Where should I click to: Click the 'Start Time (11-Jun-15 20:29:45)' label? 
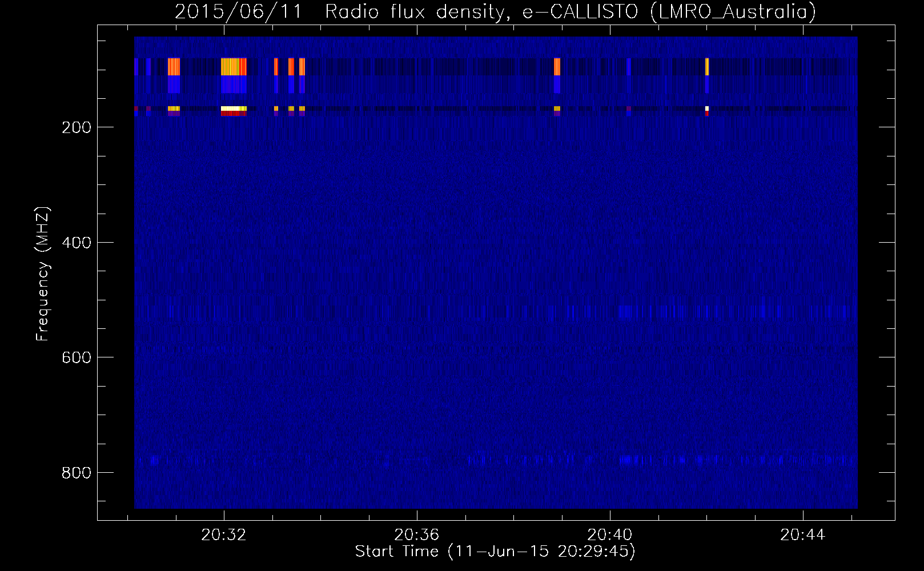[x=495, y=551]
